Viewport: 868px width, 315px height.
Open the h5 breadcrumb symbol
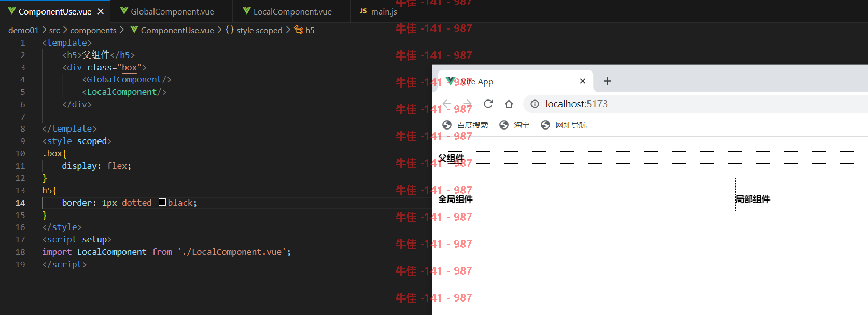coord(310,30)
